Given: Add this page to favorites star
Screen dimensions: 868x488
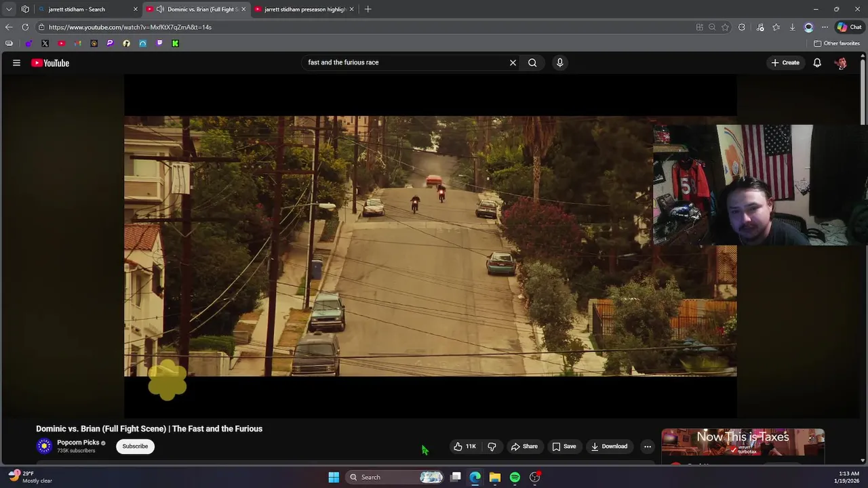Looking at the screenshot, I should click(x=725, y=27).
